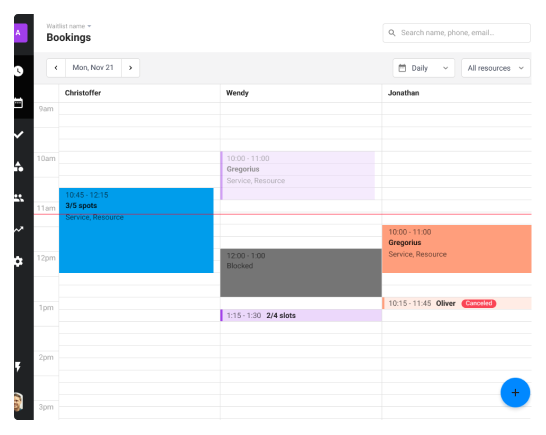Open the analytics trend line icon
The height and width of the screenshot is (435, 546).
coord(19,230)
